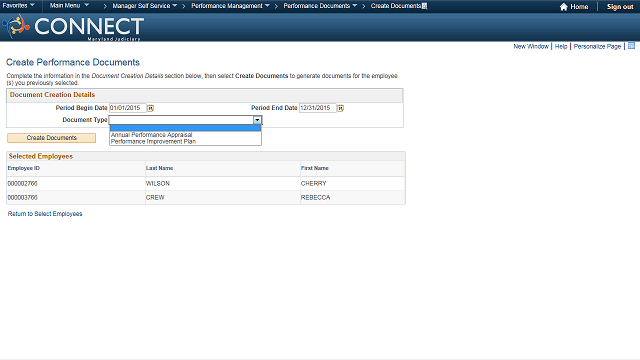
Task: Open the New Window link
Action: point(531,47)
